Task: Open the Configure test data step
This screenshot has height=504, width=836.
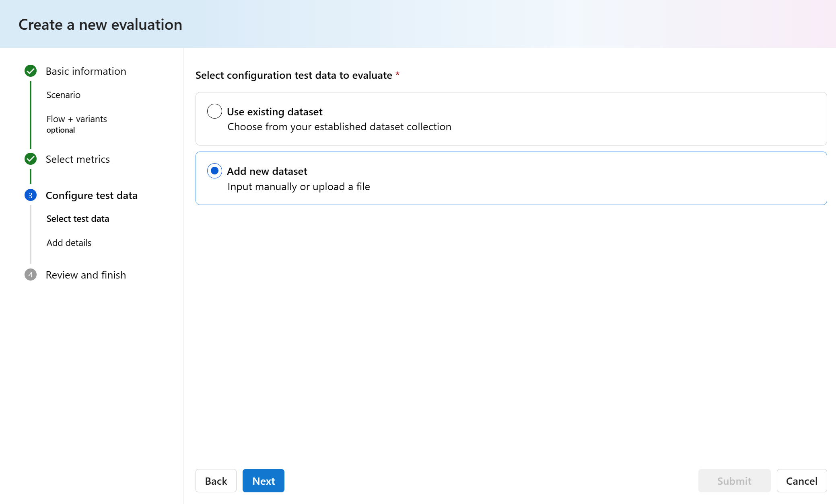Action: 91,195
